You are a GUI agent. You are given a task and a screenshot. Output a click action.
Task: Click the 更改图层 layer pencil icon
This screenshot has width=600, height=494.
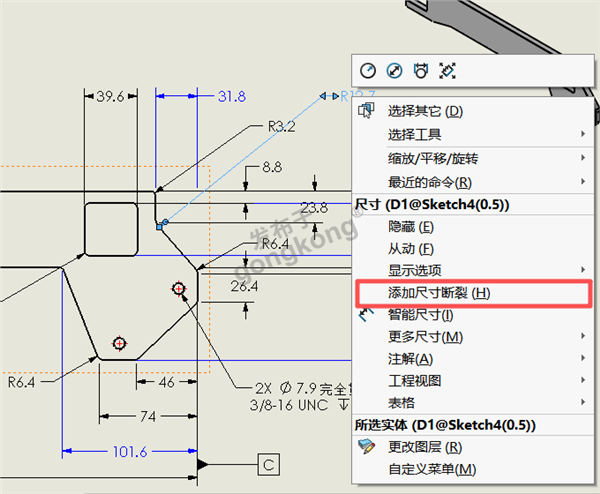click(367, 447)
